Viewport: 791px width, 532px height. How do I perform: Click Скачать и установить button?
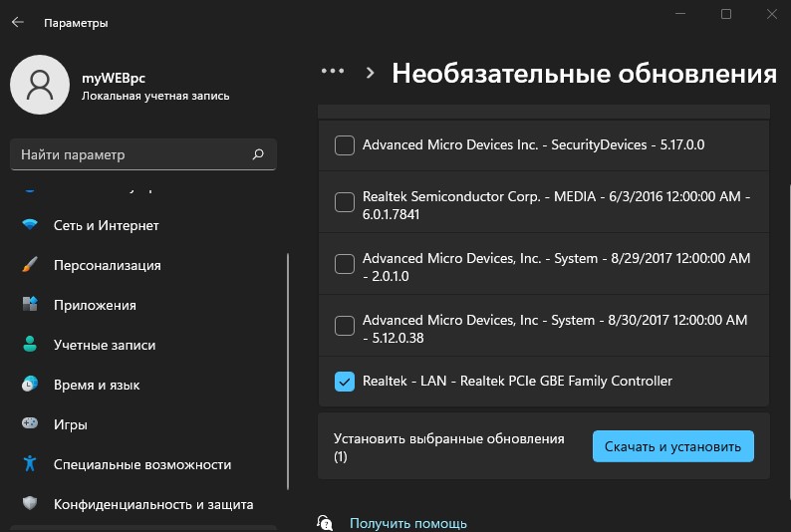(x=673, y=446)
